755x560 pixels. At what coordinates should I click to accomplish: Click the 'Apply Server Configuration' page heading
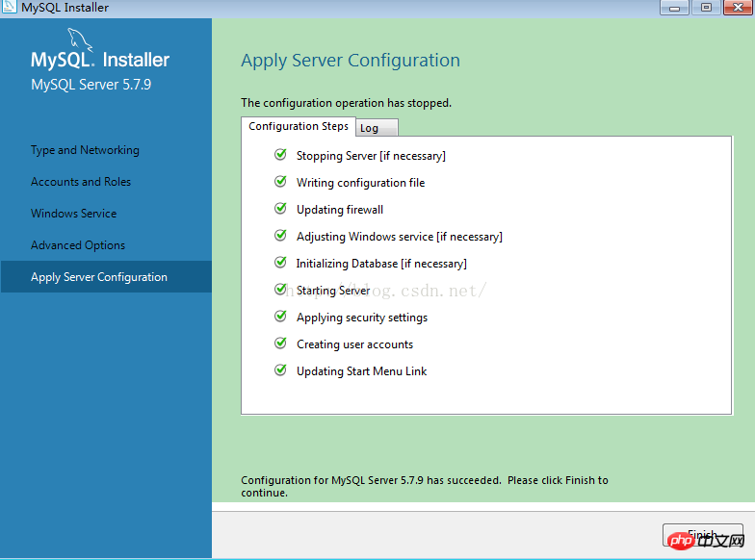tap(351, 62)
